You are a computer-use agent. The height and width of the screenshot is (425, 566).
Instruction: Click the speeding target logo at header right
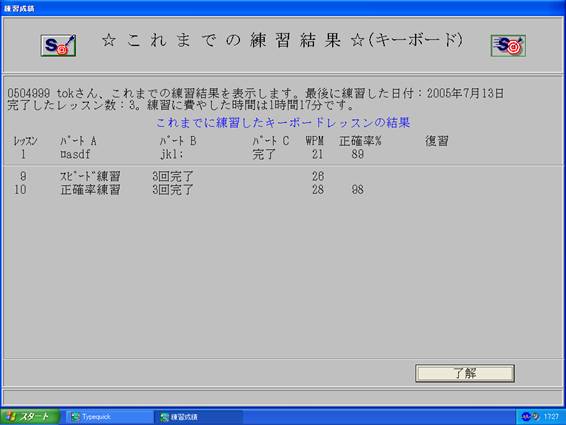pos(508,45)
